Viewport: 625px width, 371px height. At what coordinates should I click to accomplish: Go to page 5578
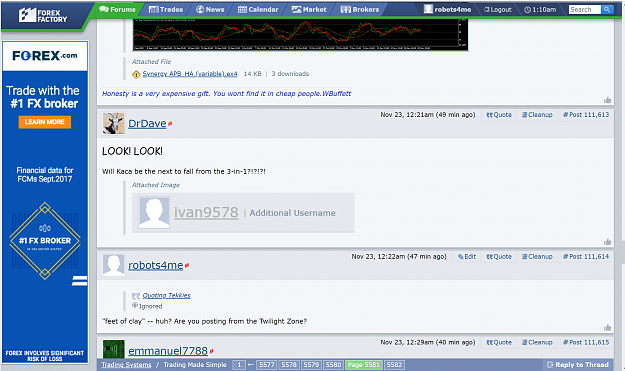[289, 365]
